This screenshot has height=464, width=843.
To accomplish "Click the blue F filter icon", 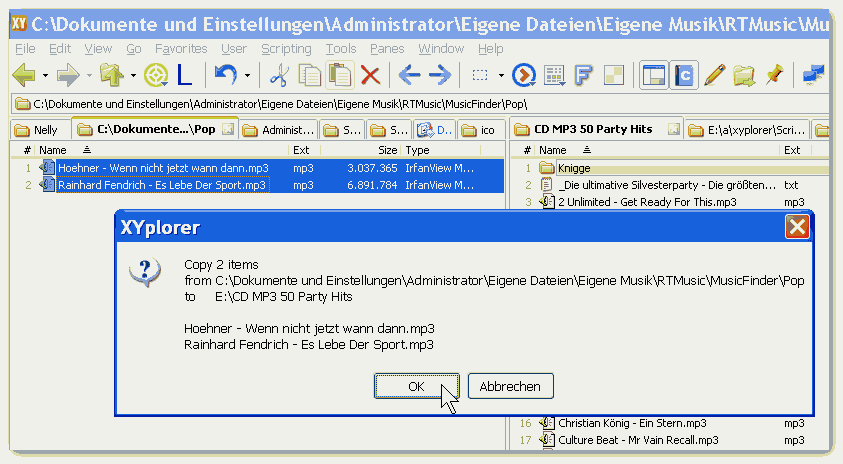I will tap(583, 75).
